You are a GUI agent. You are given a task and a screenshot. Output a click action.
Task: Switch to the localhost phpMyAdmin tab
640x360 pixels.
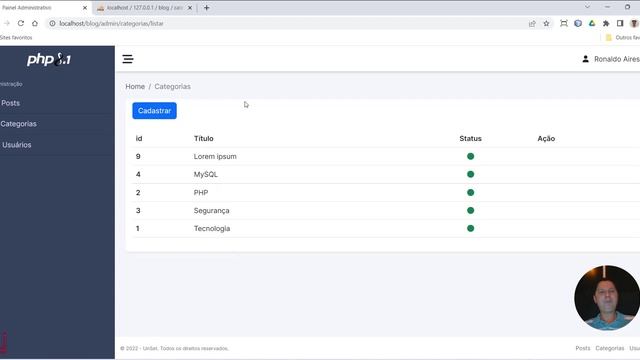(144, 8)
